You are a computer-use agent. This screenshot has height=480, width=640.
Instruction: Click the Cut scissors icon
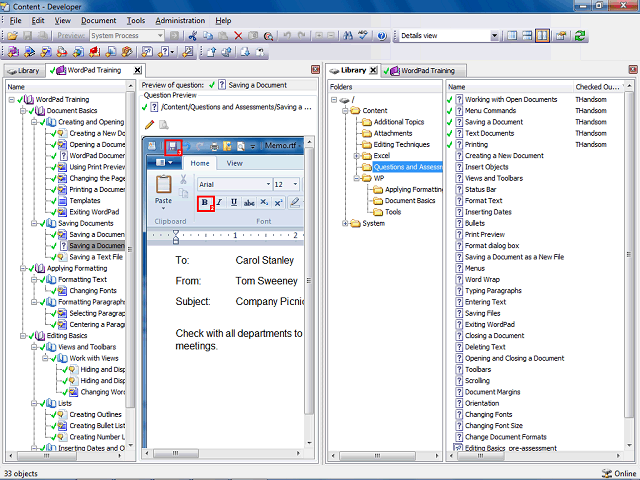pos(193,36)
